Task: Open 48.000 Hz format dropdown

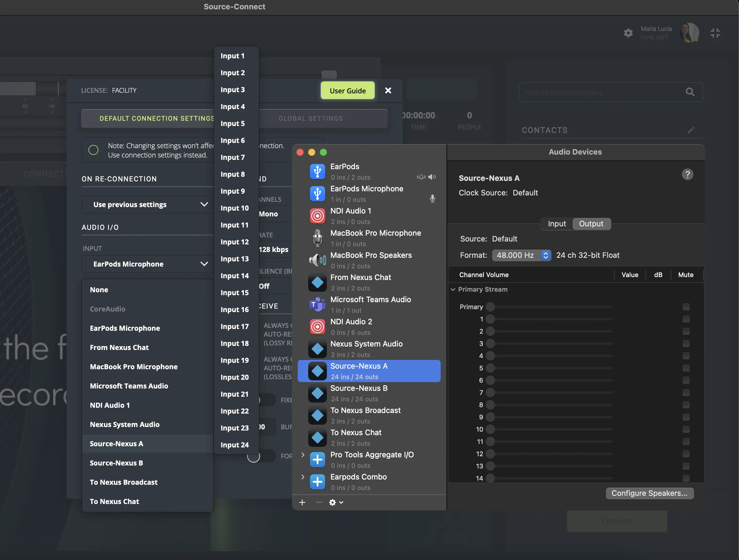Action: click(x=521, y=255)
